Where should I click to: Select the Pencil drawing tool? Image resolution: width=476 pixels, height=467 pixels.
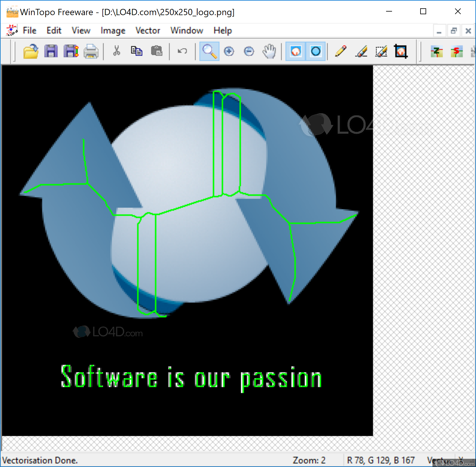pyautogui.click(x=340, y=51)
